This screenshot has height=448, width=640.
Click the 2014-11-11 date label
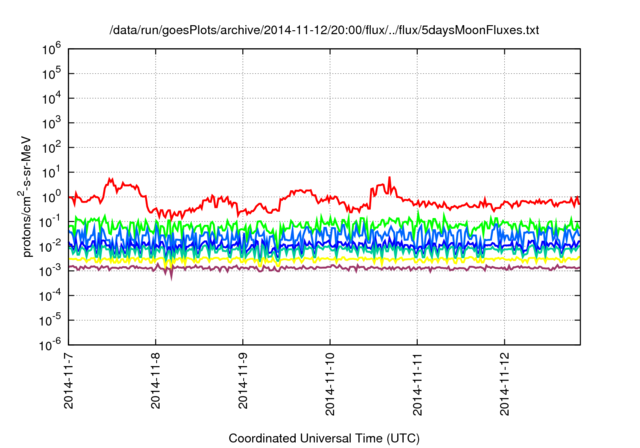pyautogui.click(x=417, y=384)
